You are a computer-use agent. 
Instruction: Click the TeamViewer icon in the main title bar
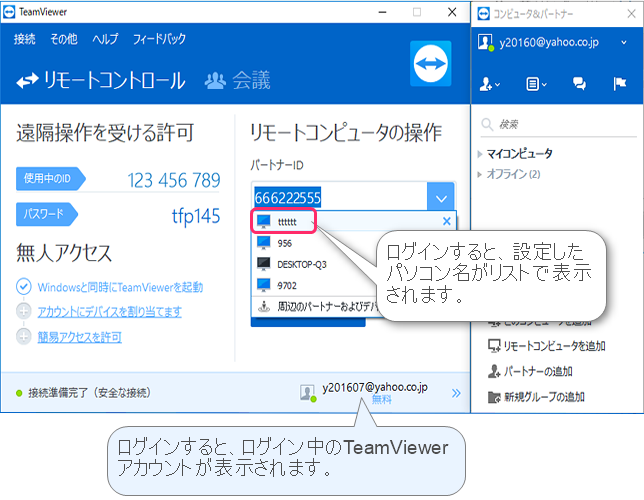(x=9, y=12)
